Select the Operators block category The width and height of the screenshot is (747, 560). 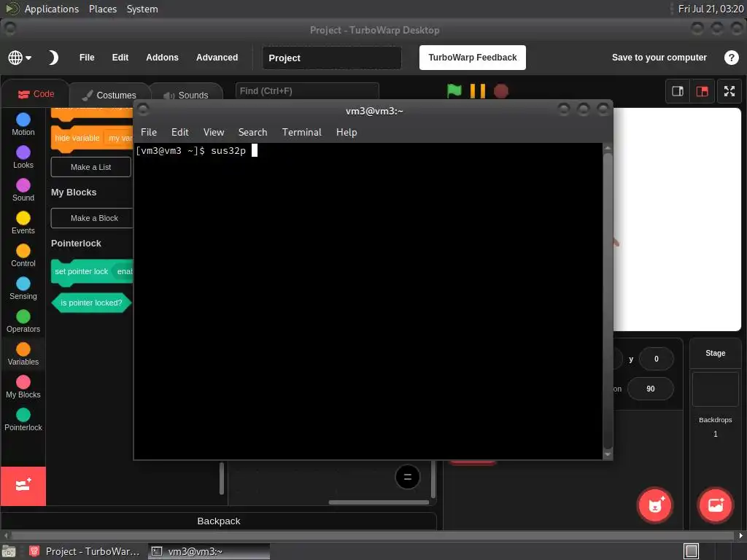23,322
